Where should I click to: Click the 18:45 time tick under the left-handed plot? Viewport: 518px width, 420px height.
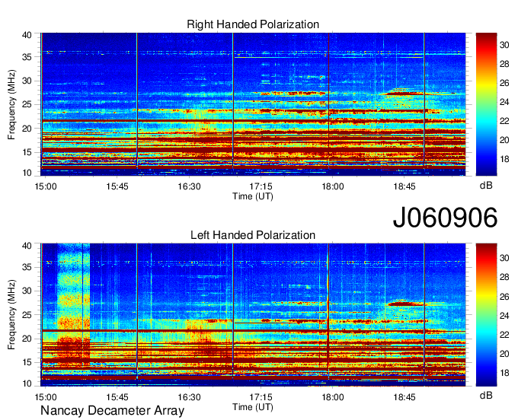click(x=404, y=397)
